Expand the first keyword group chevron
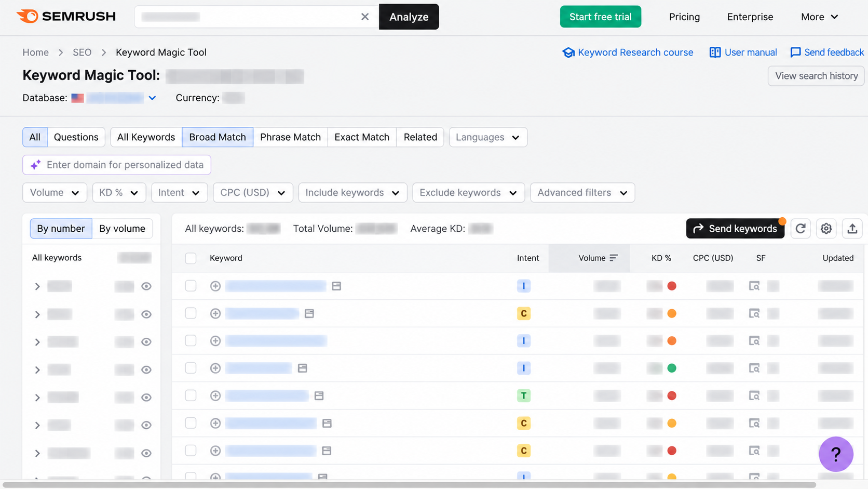The width and height of the screenshot is (868, 489). 37,286
